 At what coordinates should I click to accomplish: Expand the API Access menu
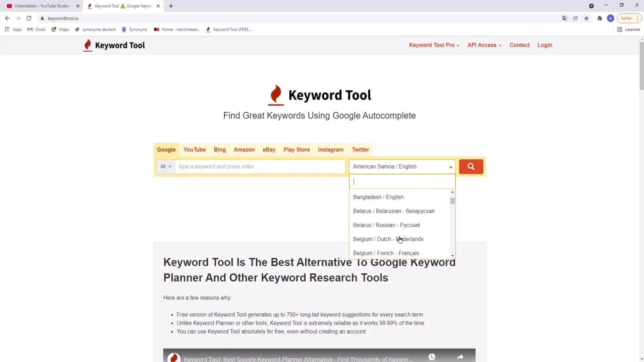pyautogui.click(x=484, y=45)
